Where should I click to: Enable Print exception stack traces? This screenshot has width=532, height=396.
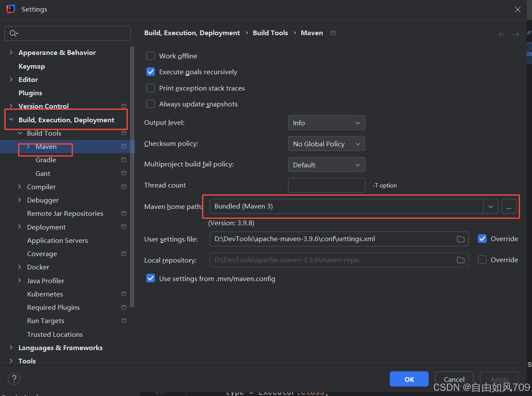(151, 88)
